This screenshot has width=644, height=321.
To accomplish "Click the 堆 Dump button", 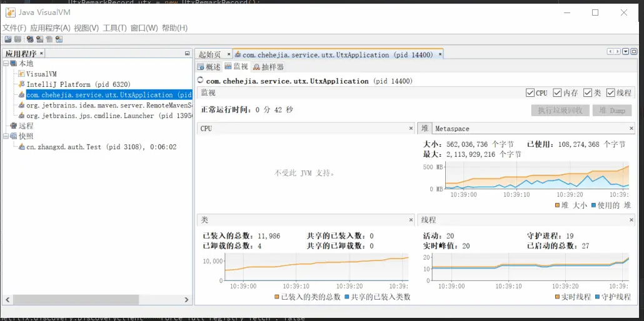I will pos(611,111).
